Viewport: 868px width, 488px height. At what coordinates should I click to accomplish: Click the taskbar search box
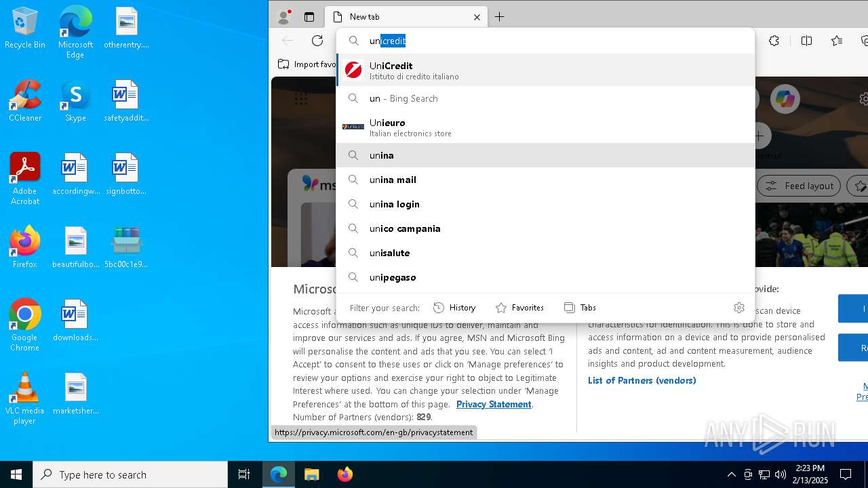pyautogui.click(x=130, y=474)
